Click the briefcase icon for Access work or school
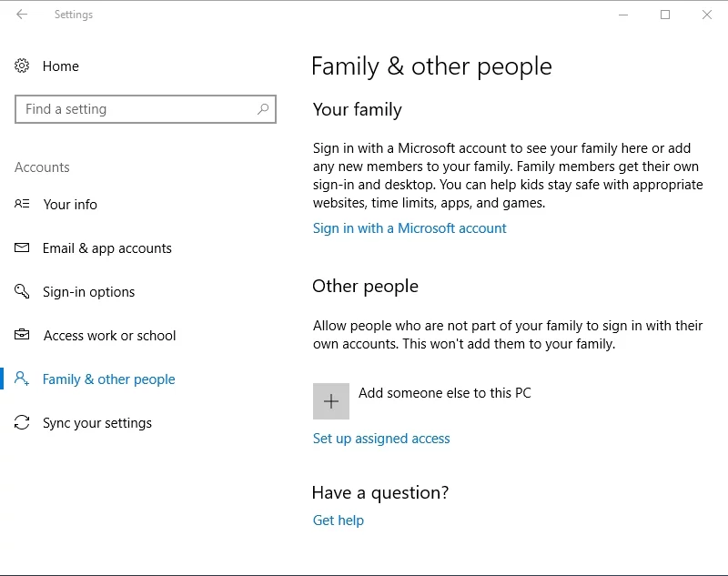Screen dimensions: 728x576 (23, 336)
